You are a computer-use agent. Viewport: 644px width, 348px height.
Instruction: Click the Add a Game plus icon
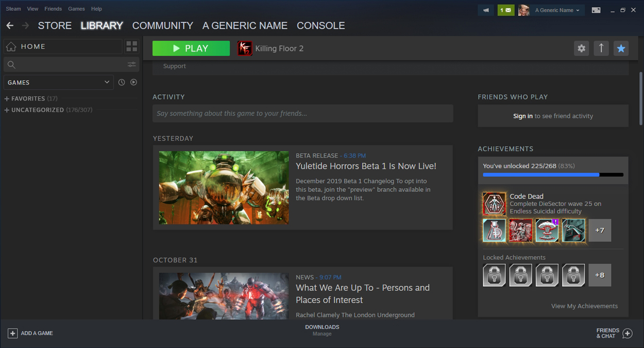[x=12, y=333]
